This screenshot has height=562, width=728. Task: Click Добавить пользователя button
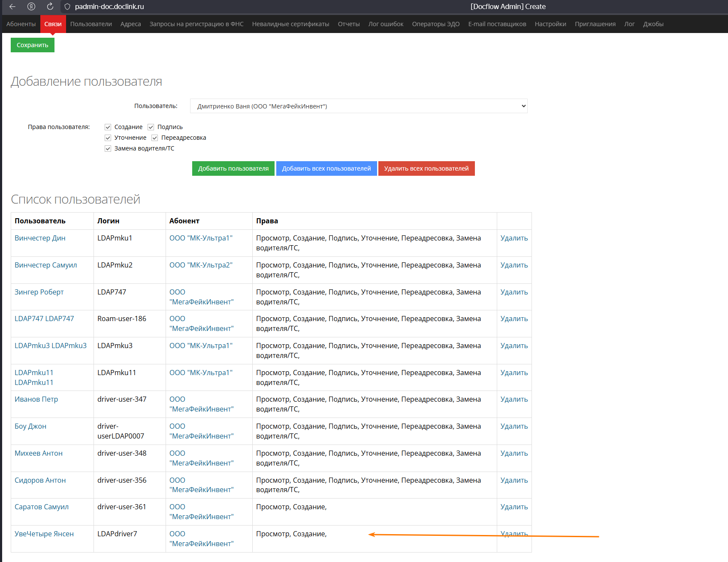[x=233, y=168]
